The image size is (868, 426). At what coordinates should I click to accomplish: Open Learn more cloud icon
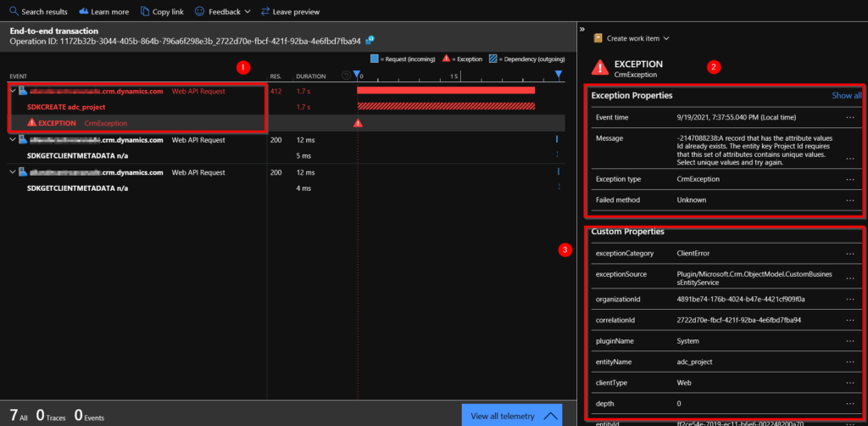[84, 11]
